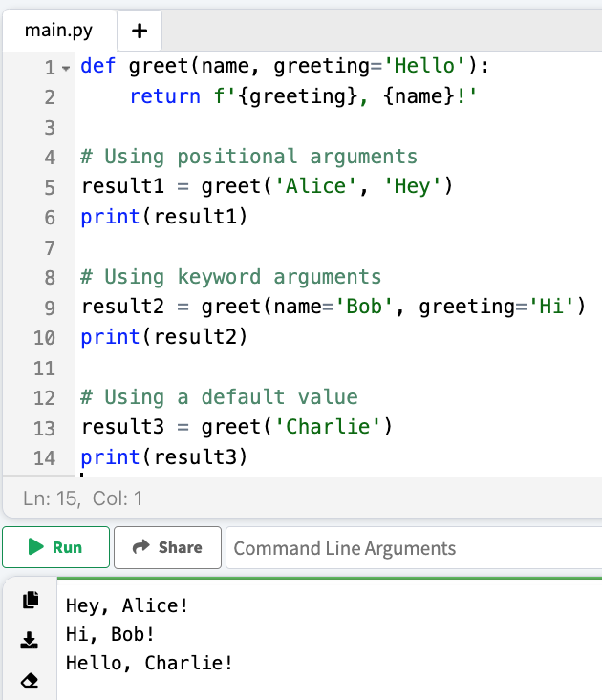Run the Python program

(55, 547)
